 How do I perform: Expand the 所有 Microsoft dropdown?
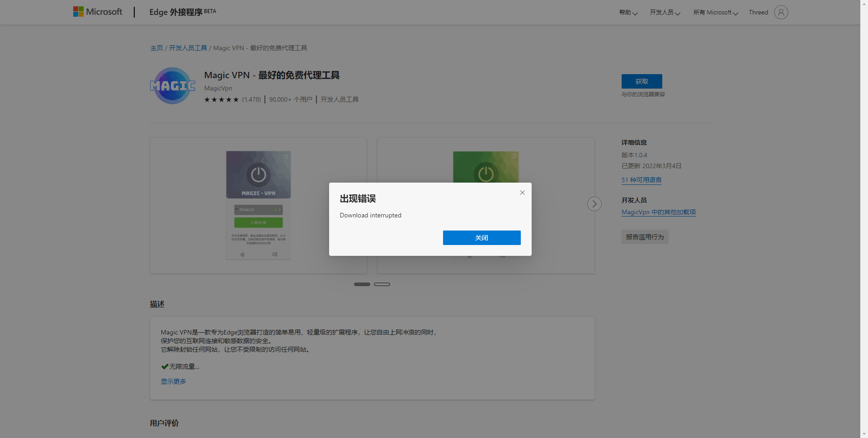pyautogui.click(x=716, y=13)
